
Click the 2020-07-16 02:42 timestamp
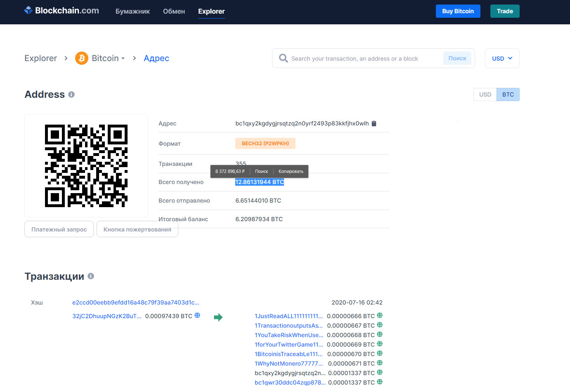pyautogui.click(x=357, y=302)
